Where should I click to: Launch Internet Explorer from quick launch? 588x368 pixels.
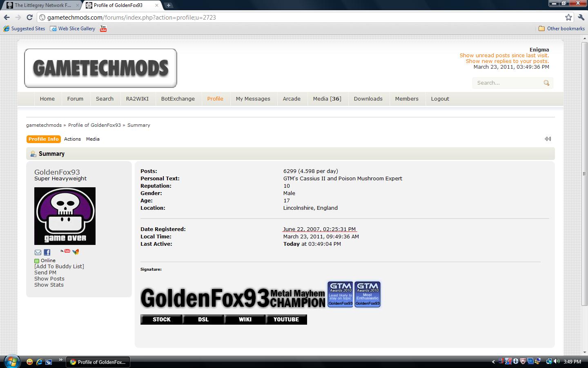39,362
